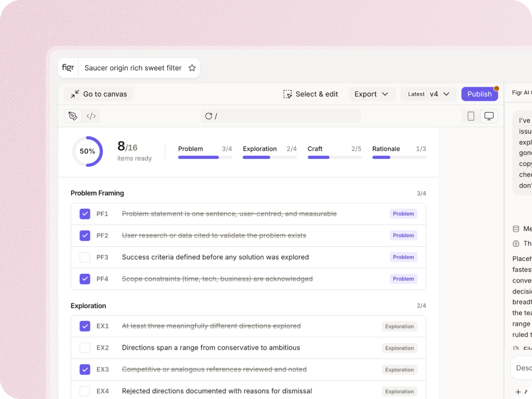The width and height of the screenshot is (532, 399).
Task: Star the Saucer origin rich sweet filter project
Action: click(x=192, y=68)
